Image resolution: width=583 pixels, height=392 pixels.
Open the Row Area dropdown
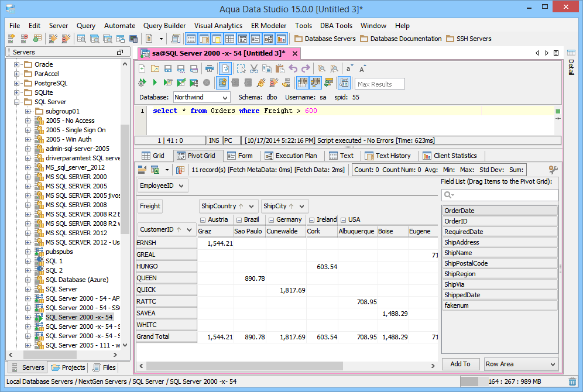[520, 364]
